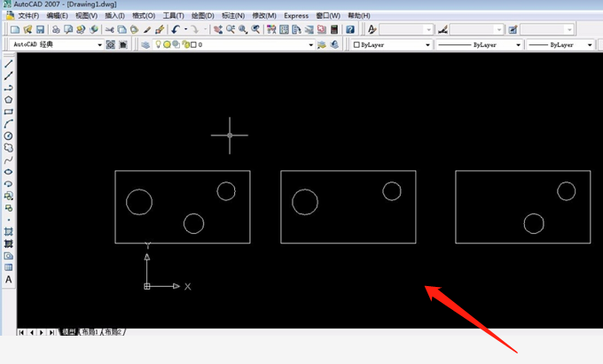Viewport: 603px width, 364px height.
Task: Print the drawing with Plot icon
Action: pyautogui.click(x=56, y=29)
